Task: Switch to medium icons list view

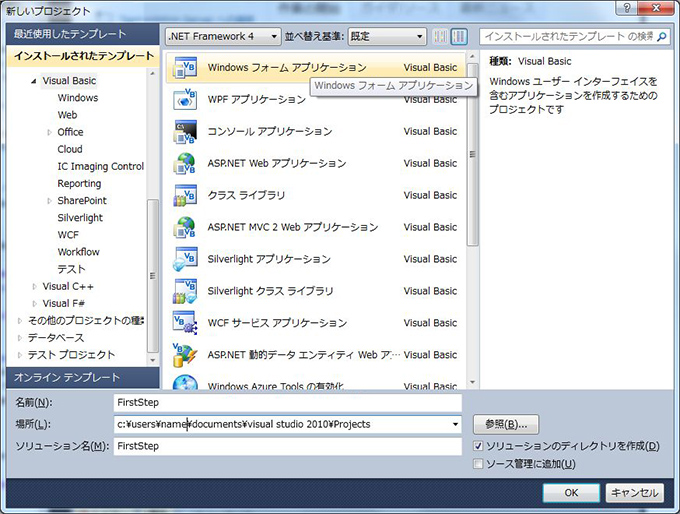Action: 459,36
